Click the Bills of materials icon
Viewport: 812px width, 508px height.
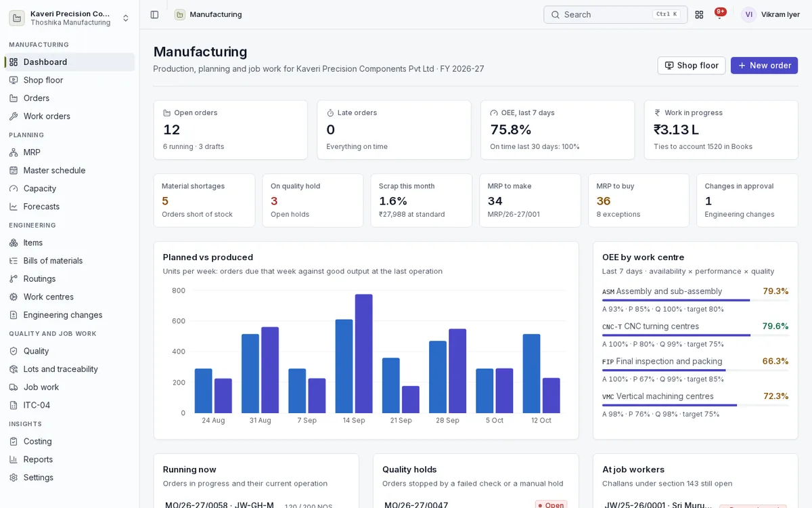(x=14, y=261)
